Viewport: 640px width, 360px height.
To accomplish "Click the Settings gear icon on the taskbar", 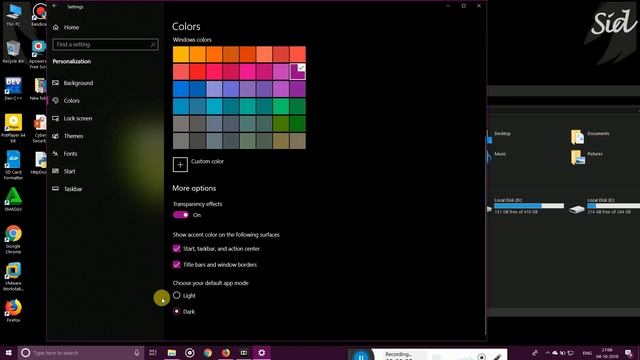I will (x=262, y=353).
